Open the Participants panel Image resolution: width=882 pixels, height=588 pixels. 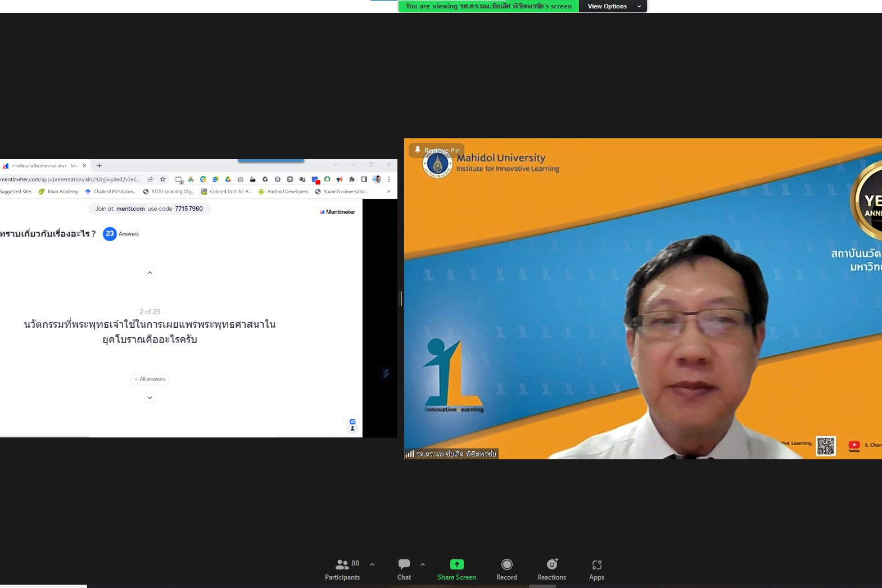[x=342, y=569]
